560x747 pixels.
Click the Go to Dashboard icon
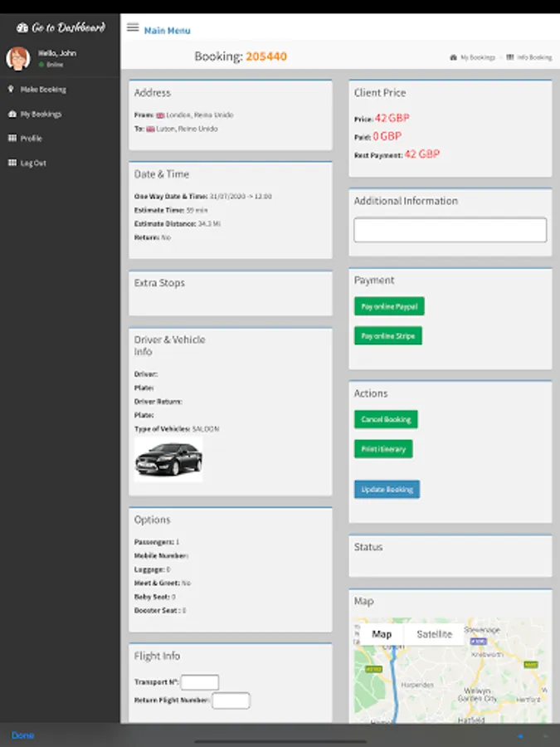pyautogui.click(x=22, y=27)
